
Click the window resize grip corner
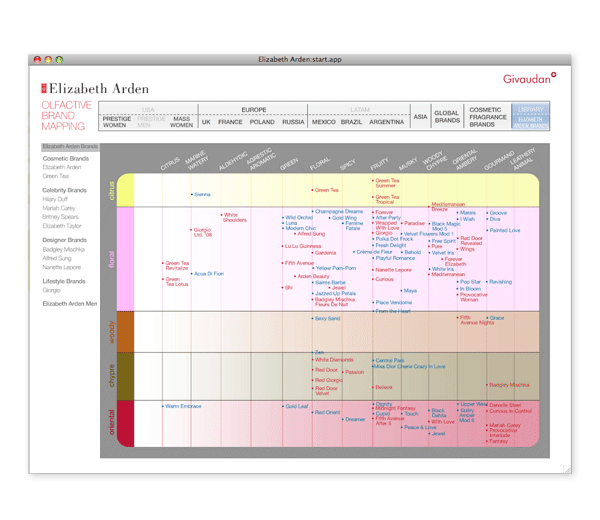coord(567,469)
